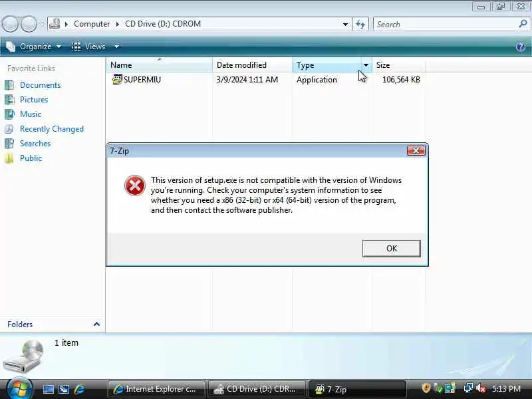Switch to 7-Zip taskbar button

357,389
